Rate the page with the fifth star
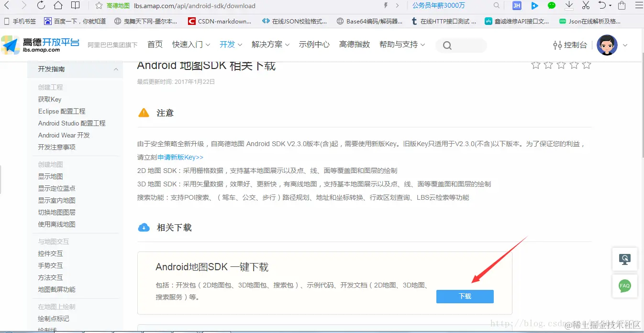Viewport: 644px width, 333px height. pos(587,65)
